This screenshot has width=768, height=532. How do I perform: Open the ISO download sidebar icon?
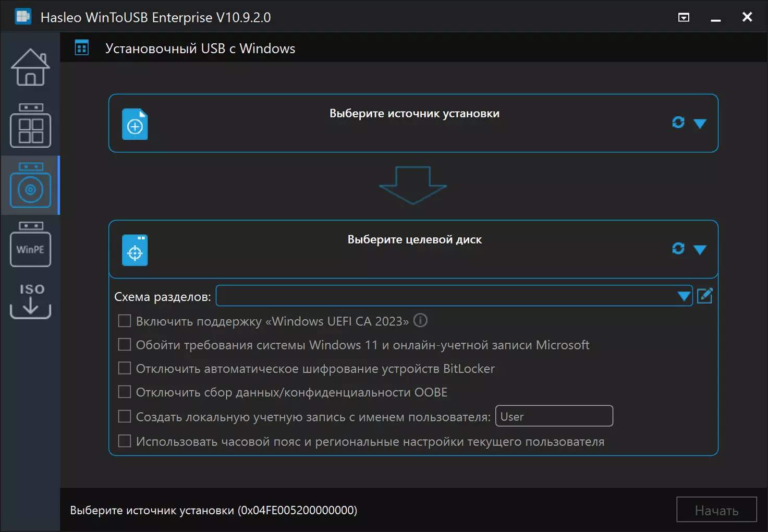[30, 300]
